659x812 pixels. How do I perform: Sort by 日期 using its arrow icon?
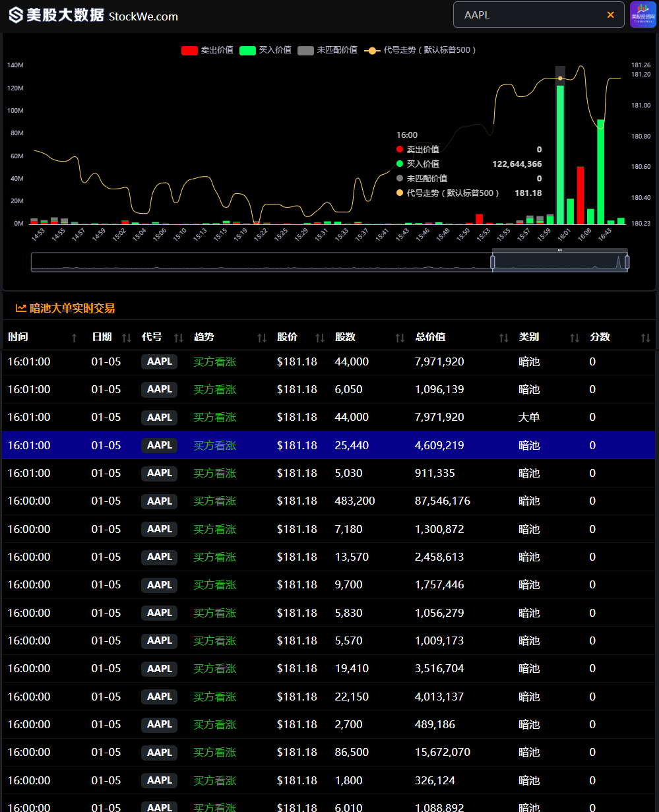[127, 338]
